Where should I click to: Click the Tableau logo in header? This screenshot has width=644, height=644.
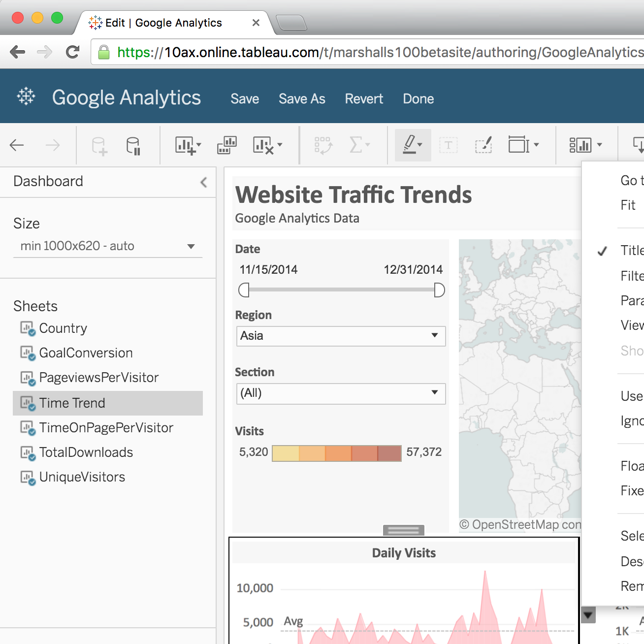coord(26,97)
